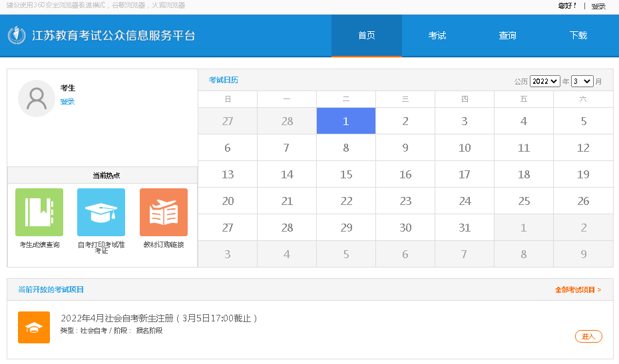Select March 15 in the calendar

[x=346, y=174]
